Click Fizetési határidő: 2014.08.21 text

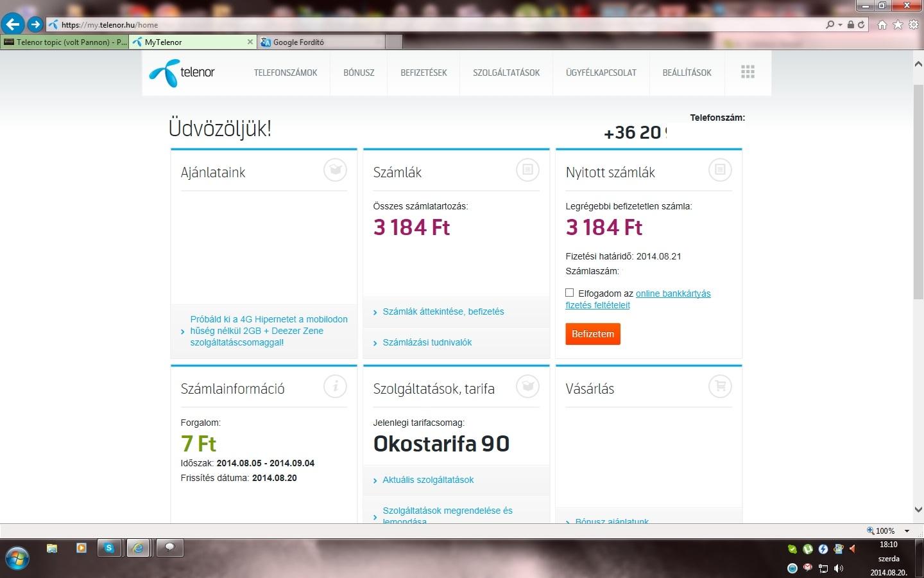pos(623,256)
